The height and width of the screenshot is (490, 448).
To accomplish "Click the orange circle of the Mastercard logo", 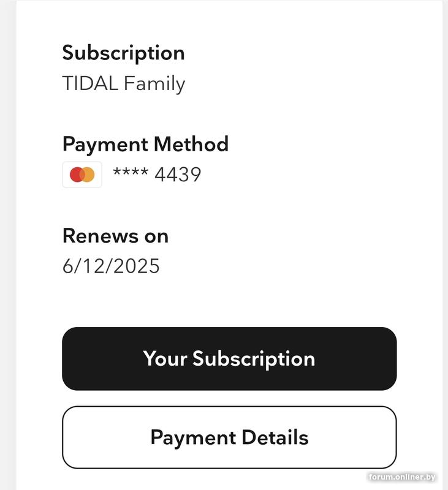I will [x=88, y=175].
